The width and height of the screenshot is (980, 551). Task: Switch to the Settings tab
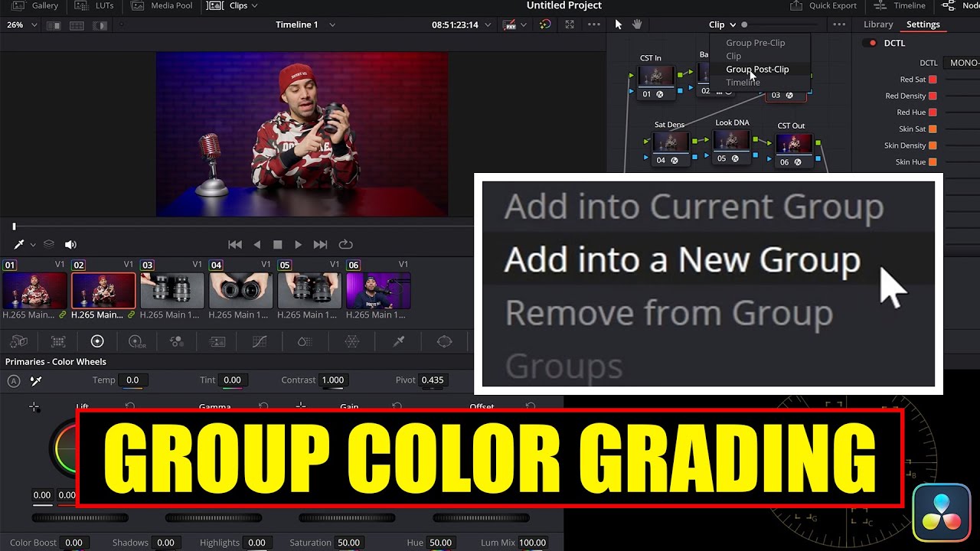point(923,24)
